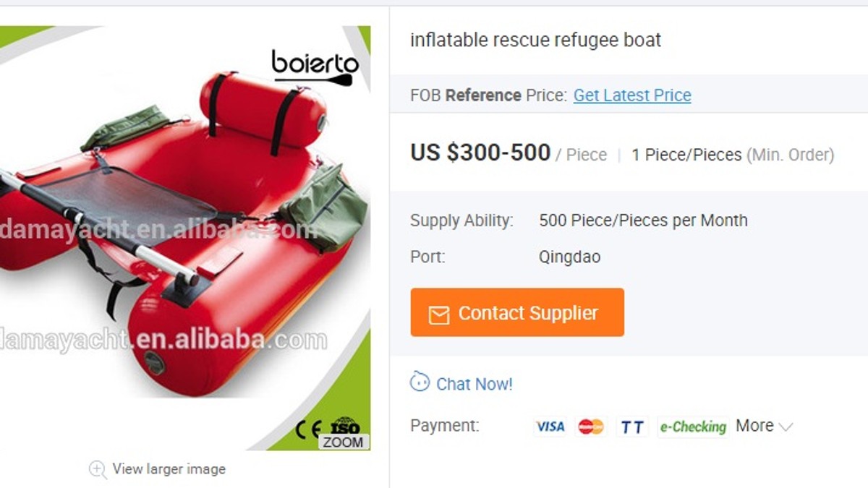This screenshot has height=488, width=868.
Task: Expand the More payment chevron arrow
Action: tap(786, 427)
